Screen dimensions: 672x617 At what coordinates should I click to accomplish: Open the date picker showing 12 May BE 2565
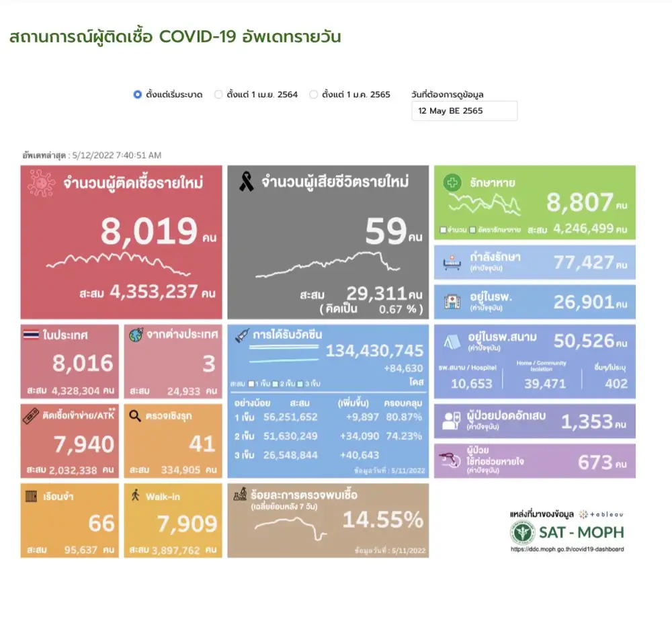point(464,111)
